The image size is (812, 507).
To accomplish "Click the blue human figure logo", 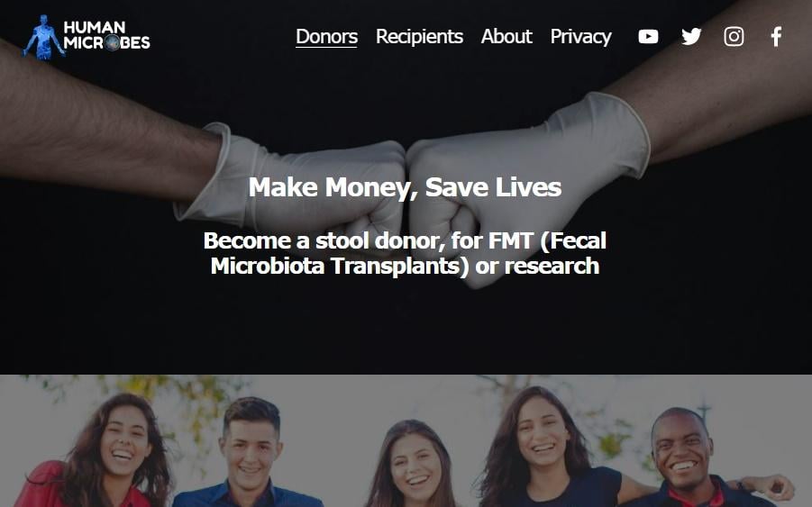I will tap(43, 37).
